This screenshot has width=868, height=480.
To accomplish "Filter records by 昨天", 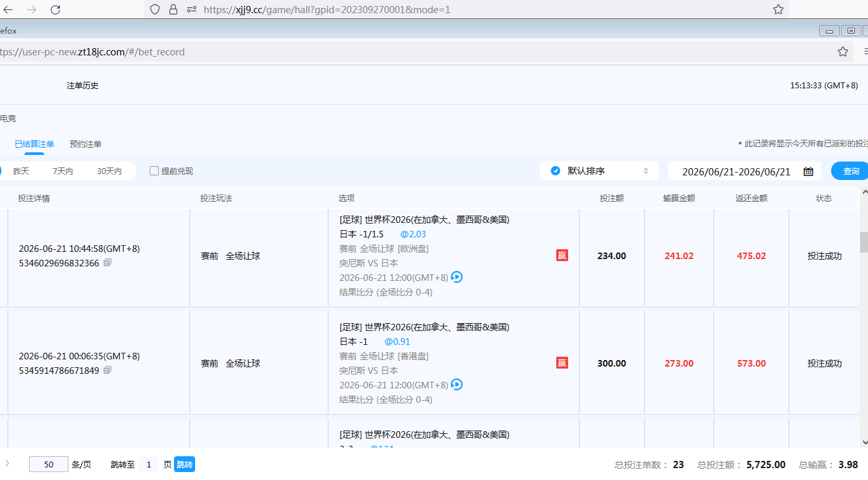I will click(x=21, y=171).
